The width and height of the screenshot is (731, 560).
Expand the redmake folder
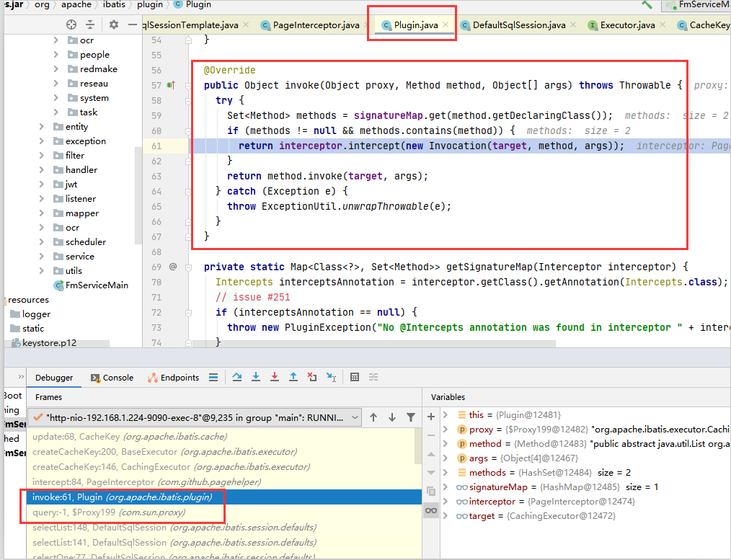56,69
